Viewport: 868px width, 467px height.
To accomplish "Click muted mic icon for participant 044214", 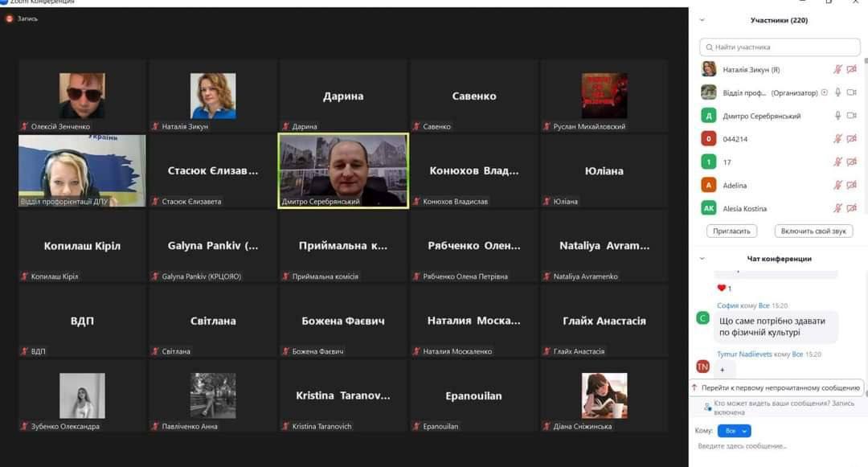I will [x=837, y=139].
